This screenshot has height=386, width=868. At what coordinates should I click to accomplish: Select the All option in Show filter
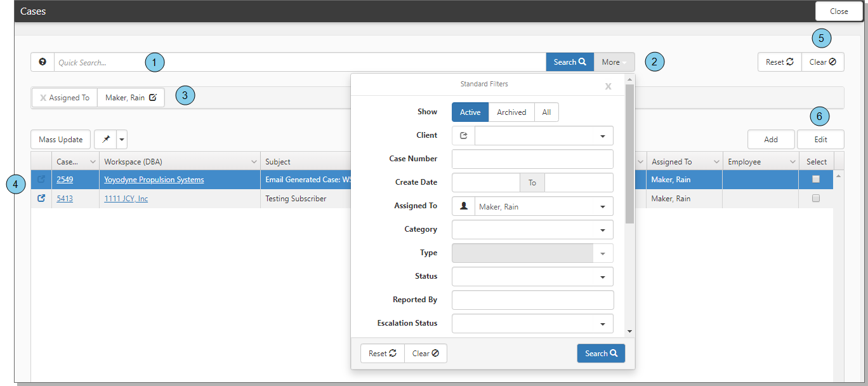coord(546,112)
